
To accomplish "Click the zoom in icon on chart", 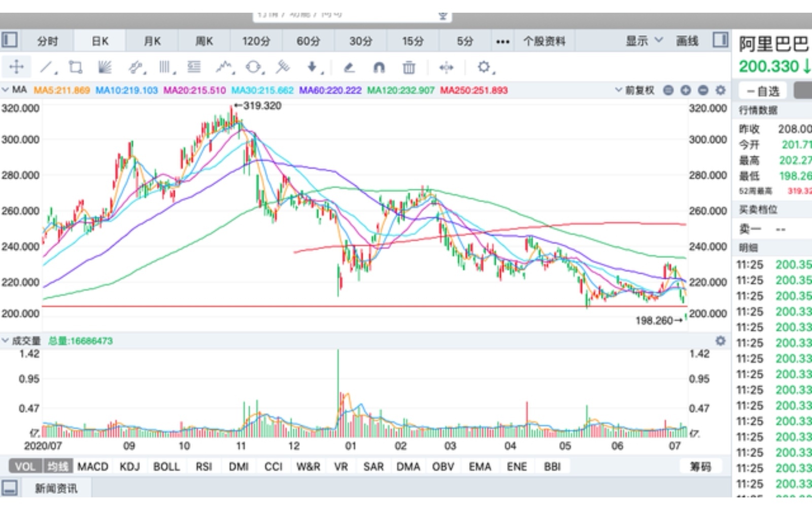I will [686, 90].
